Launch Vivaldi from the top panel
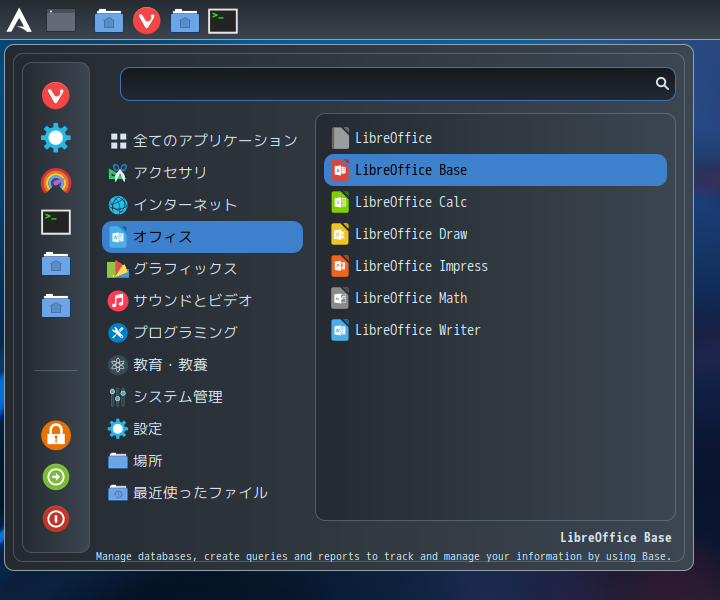720x600 pixels. point(146,21)
